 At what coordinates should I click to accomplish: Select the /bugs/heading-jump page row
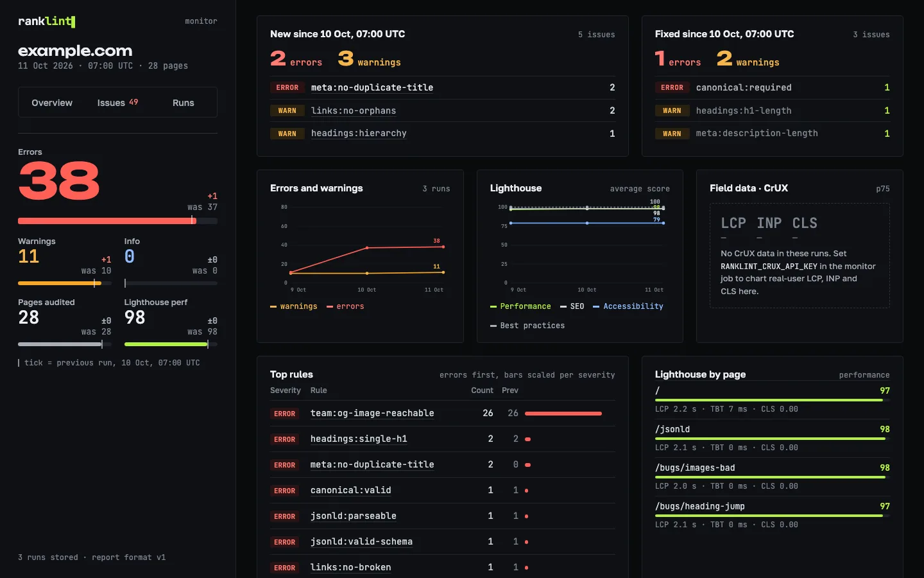[773, 515]
